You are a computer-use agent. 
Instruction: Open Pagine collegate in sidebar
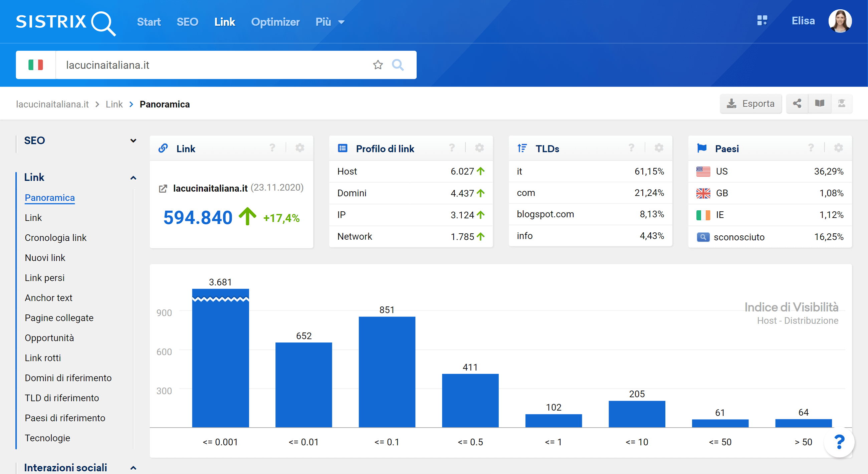pos(59,318)
